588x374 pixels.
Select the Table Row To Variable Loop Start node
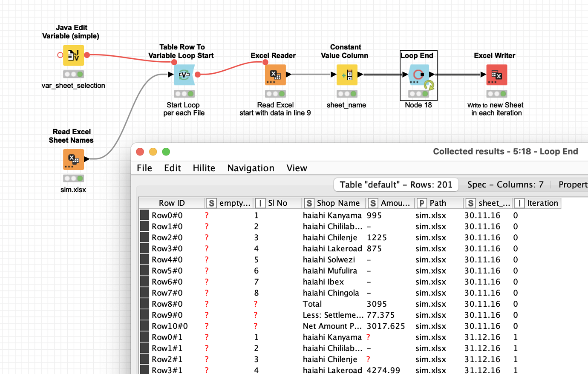coord(184,75)
